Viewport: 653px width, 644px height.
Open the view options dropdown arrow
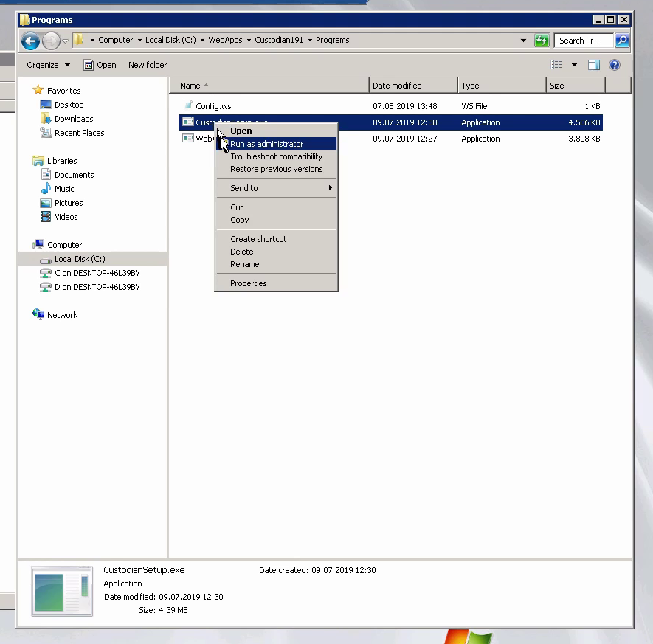coord(574,65)
